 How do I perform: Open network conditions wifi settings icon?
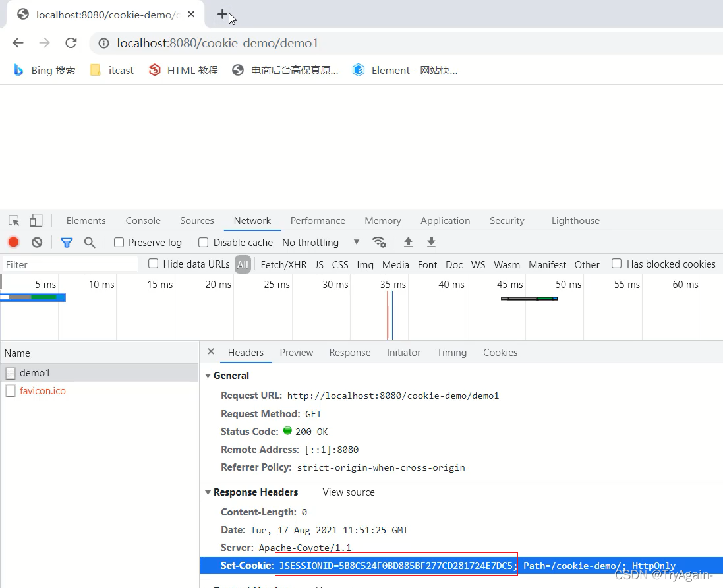pyautogui.click(x=378, y=242)
